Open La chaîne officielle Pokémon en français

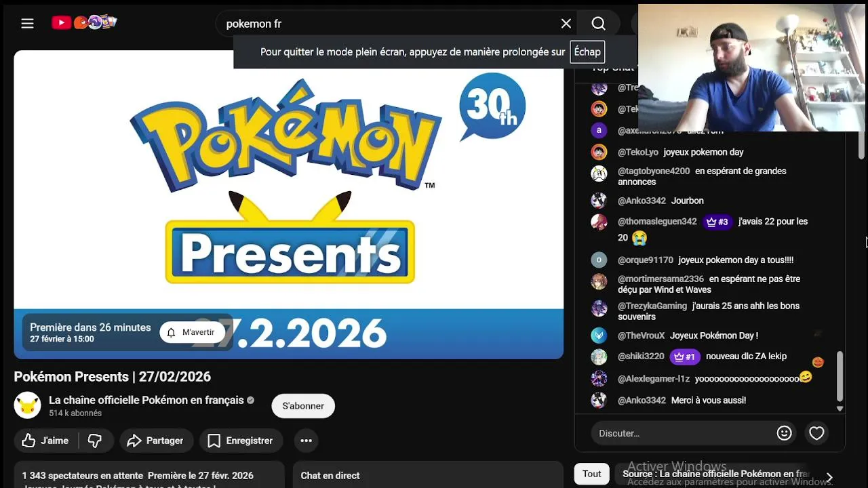(x=146, y=400)
